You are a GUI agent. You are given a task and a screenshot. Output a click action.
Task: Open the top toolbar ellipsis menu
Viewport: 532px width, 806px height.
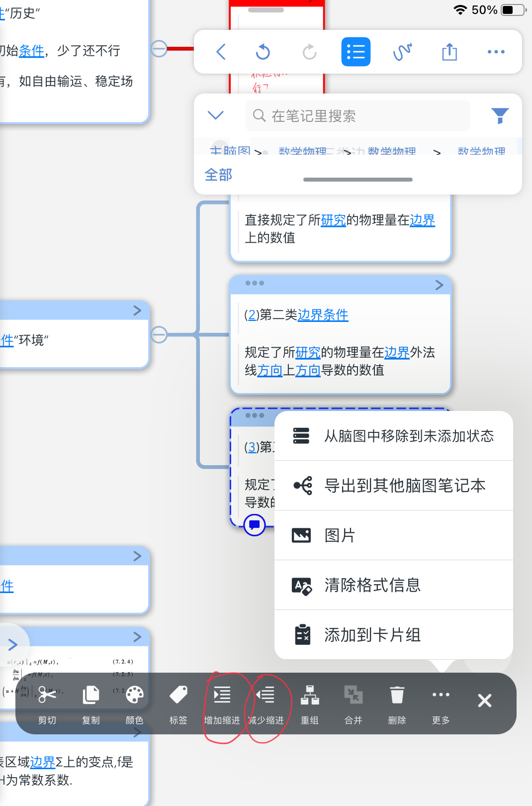496,52
